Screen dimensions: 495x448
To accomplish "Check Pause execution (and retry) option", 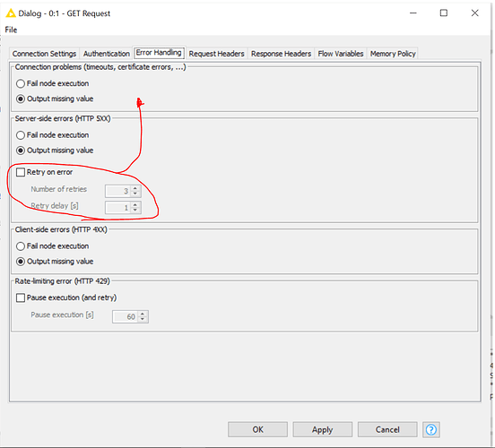I will pyautogui.click(x=21, y=297).
